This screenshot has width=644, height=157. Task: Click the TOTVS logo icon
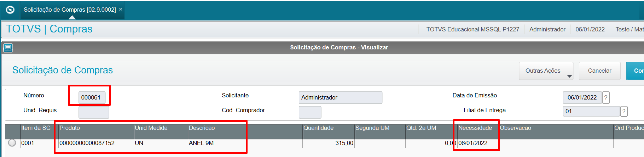(10, 10)
